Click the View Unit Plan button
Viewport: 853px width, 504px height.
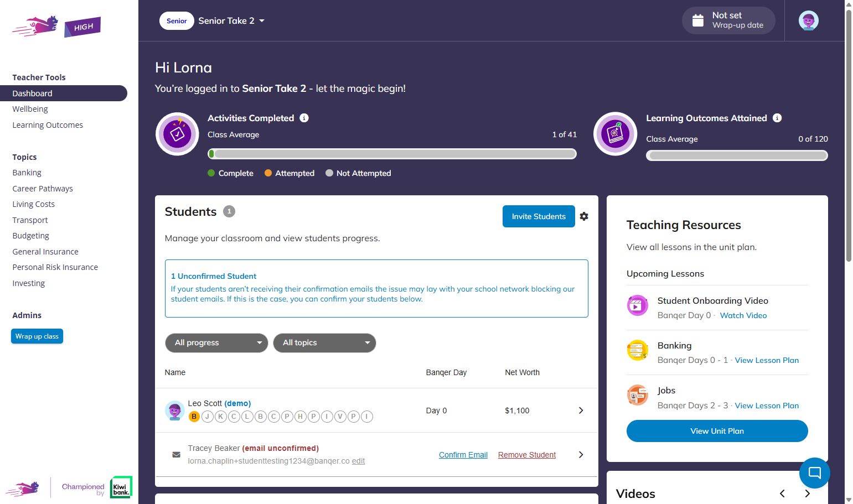point(717,431)
